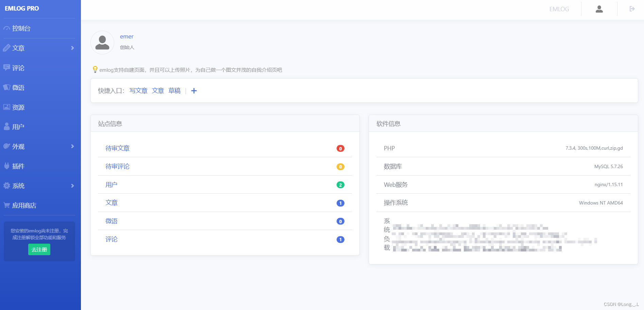Click the 文章 shortcut in 快捷入口
The height and width of the screenshot is (310, 644).
pyautogui.click(x=158, y=91)
